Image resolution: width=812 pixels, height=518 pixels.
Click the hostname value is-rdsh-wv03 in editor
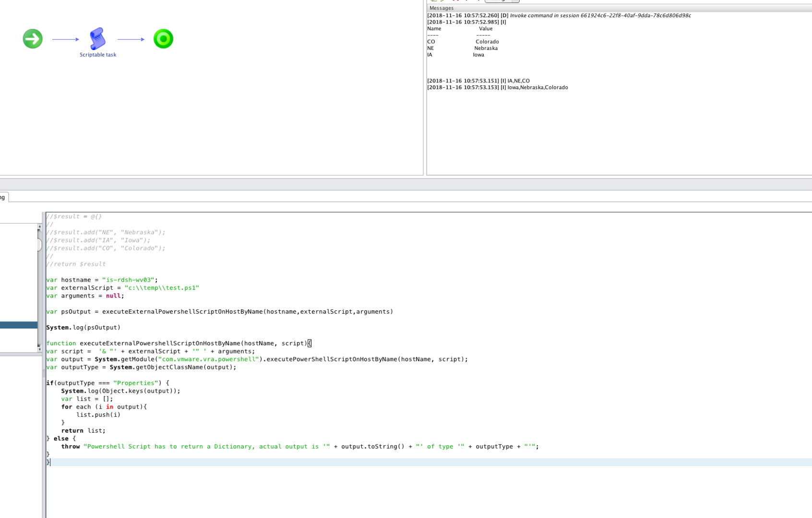click(129, 280)
